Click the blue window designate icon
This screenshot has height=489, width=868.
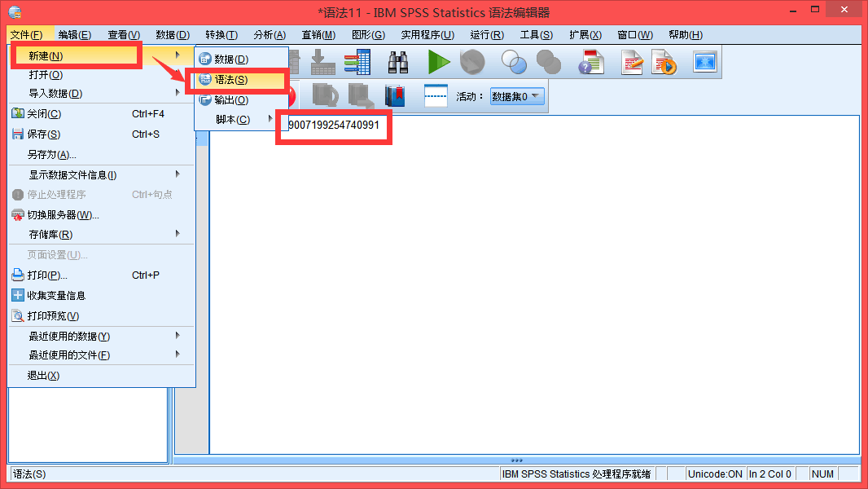(x=704, y=62)
